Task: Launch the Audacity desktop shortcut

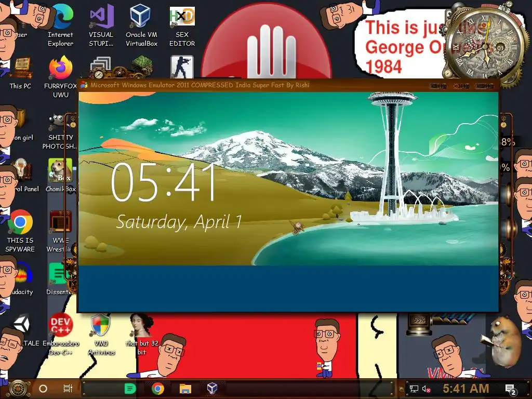Action: click(22, 279)
